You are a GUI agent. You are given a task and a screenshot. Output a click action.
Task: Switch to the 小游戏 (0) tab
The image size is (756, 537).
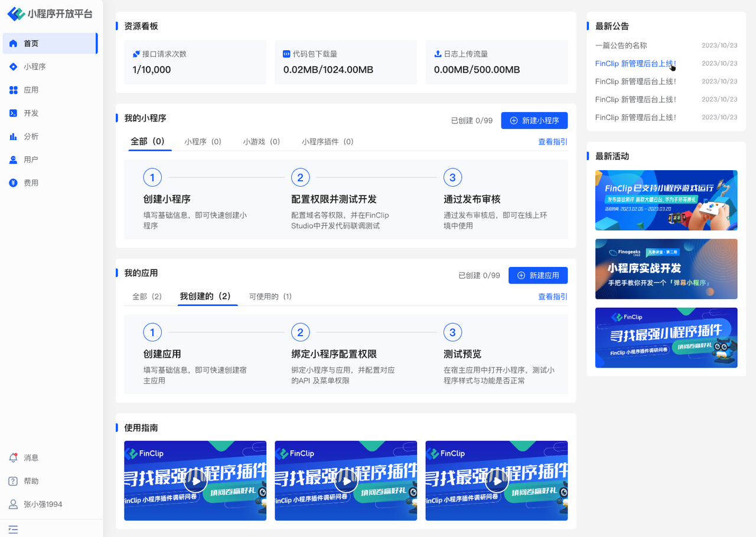click(261, 142)
